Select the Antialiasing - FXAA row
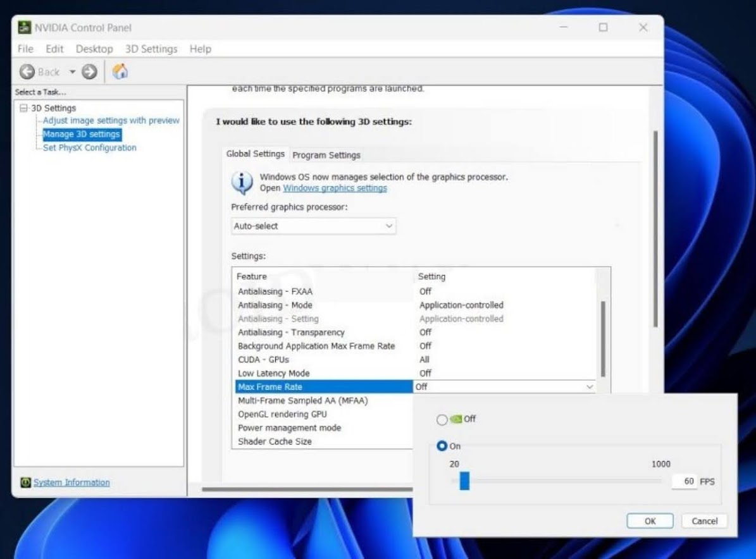 416,292
